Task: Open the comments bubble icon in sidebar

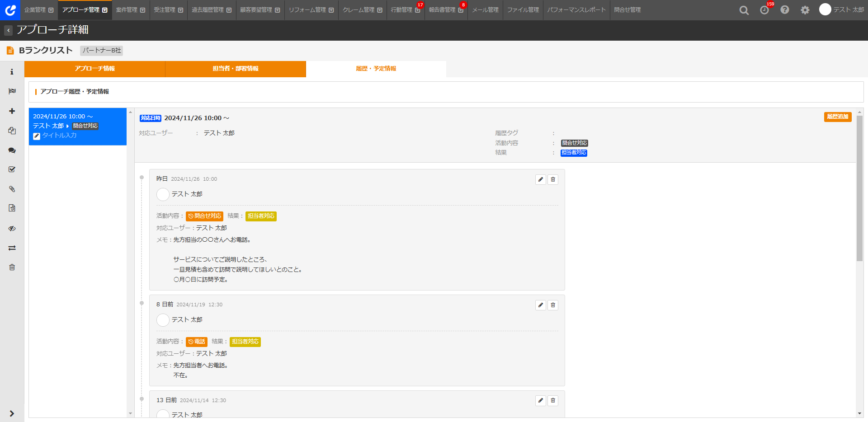Action: 12,150
